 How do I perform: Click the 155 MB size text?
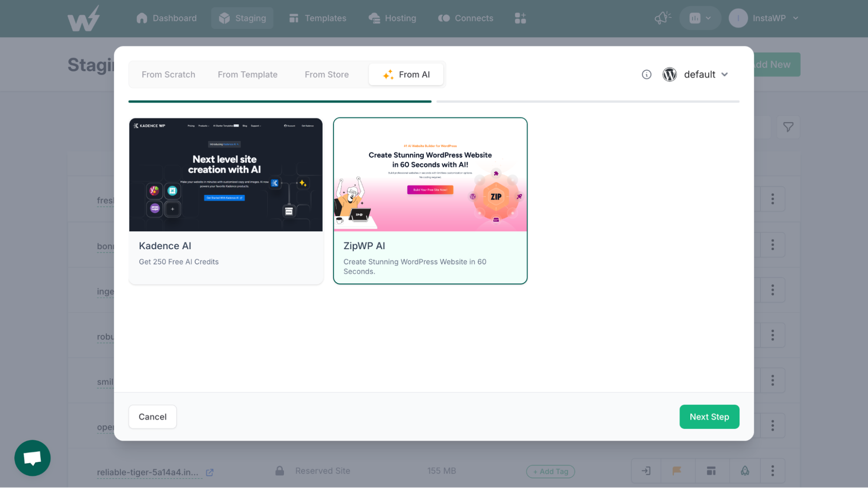coord(442,471)
